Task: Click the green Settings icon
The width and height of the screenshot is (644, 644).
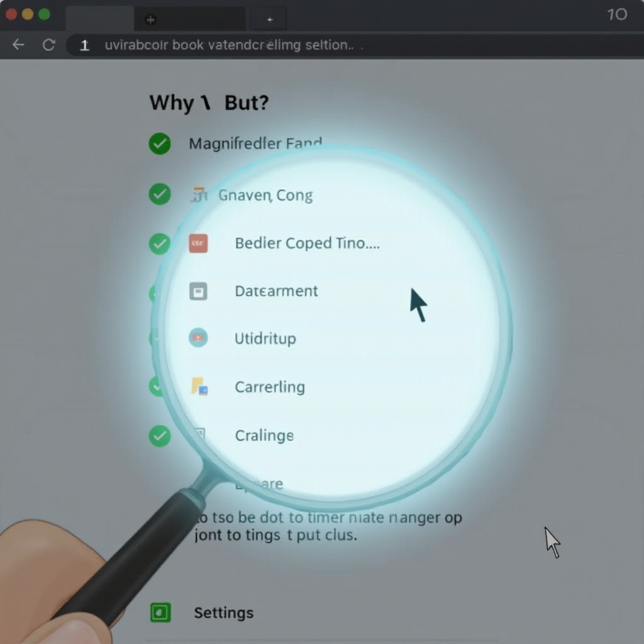Action: [160, 613]
